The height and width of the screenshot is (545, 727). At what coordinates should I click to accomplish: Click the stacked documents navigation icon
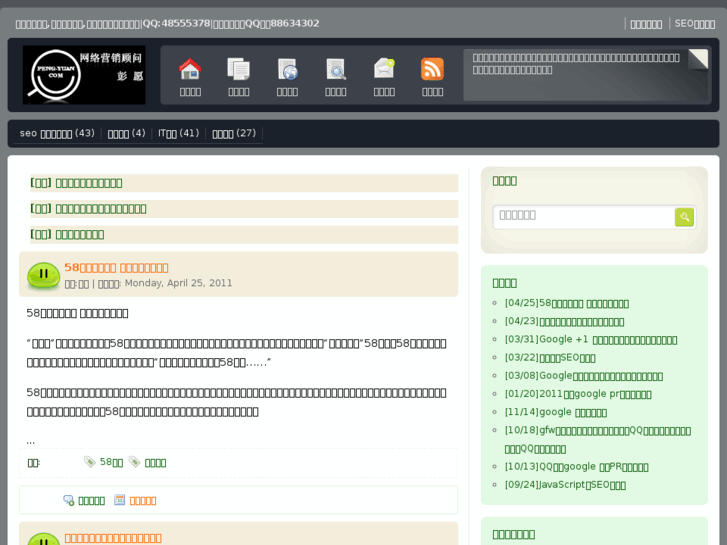click(238, 69)
